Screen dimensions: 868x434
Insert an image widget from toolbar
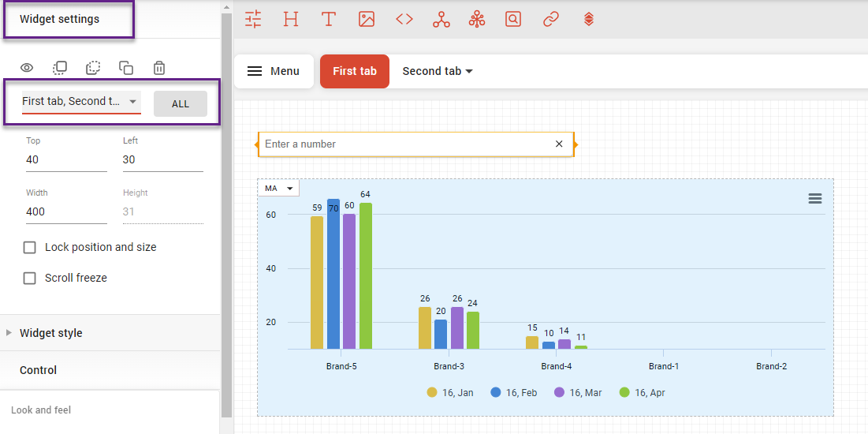pos(367,20)
